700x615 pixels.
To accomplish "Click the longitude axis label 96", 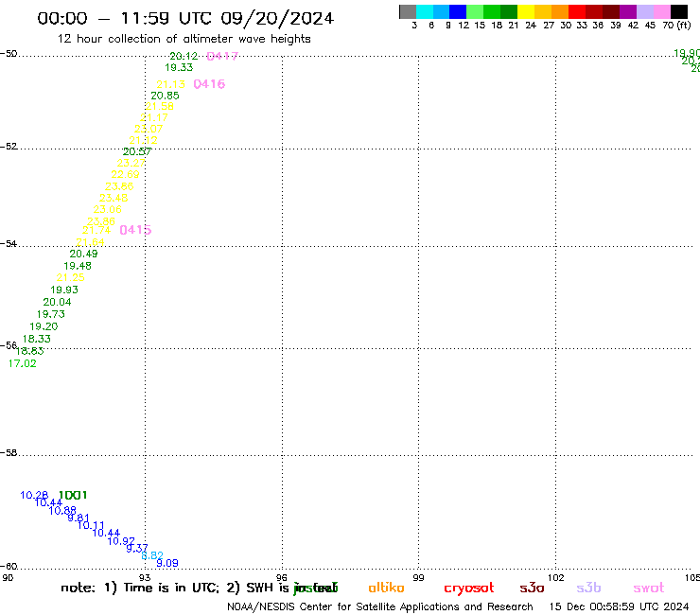I will [282, 577].
